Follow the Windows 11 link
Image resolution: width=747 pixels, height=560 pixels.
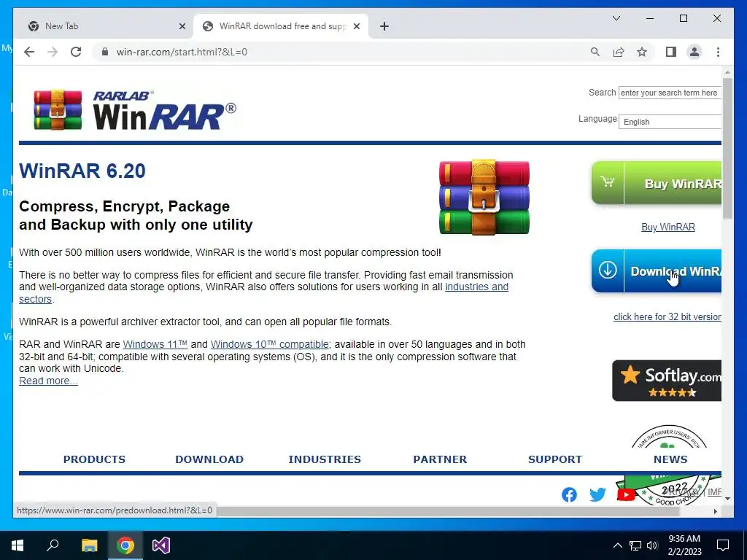tap(155, 344)
